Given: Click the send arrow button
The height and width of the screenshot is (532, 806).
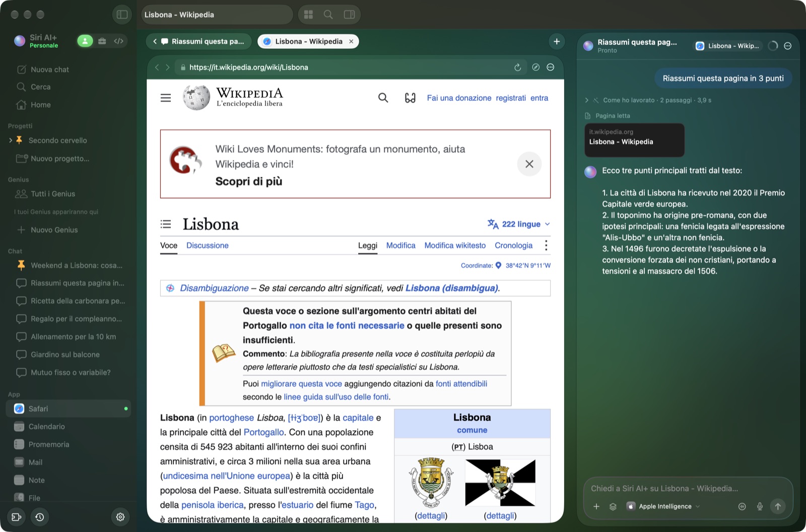Looking at the screenshot, I should point(778,507).
